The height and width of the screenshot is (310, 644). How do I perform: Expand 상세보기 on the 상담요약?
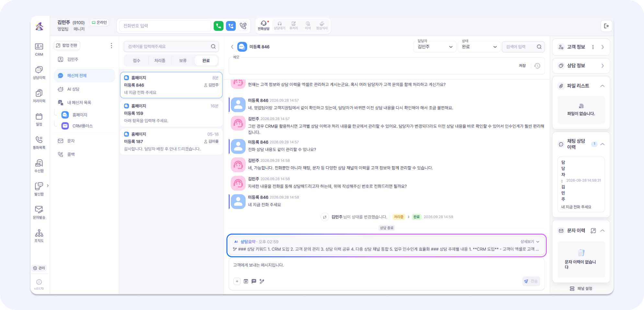[x=530, y=242]
